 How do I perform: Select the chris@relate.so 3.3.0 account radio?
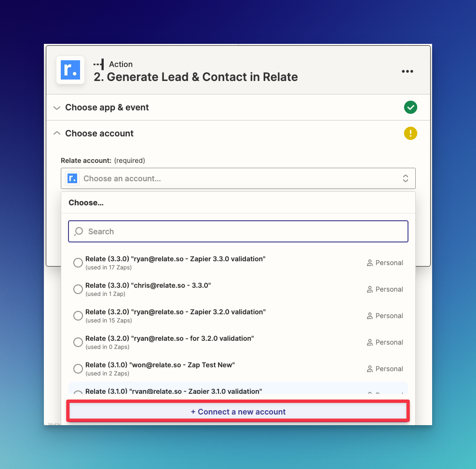tap(78, 289)
